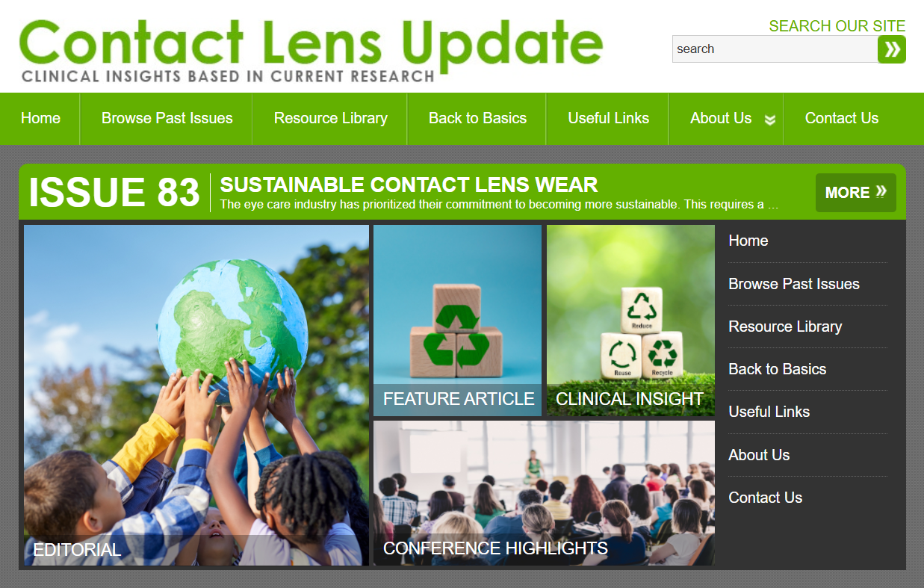
Task: Go to Home in the top navbar
Action: (x=40, y=118)
